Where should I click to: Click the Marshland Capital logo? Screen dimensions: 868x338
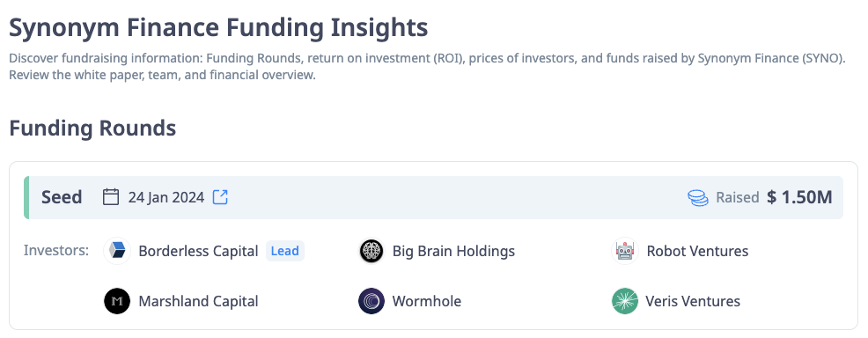pyautogui.click(x=117, y=302)
